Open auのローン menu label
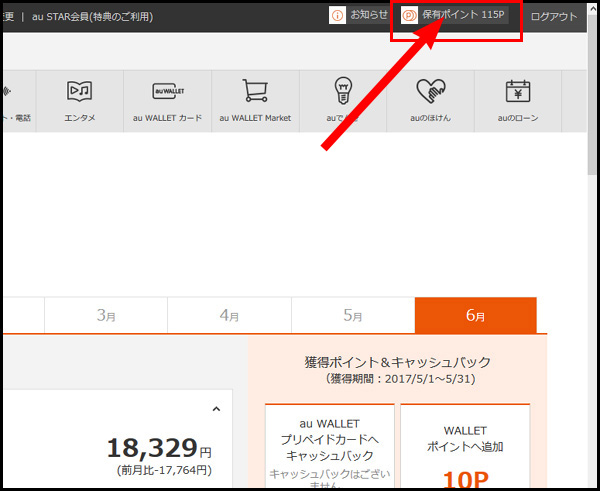600x491 pixels. click(518, 118)
